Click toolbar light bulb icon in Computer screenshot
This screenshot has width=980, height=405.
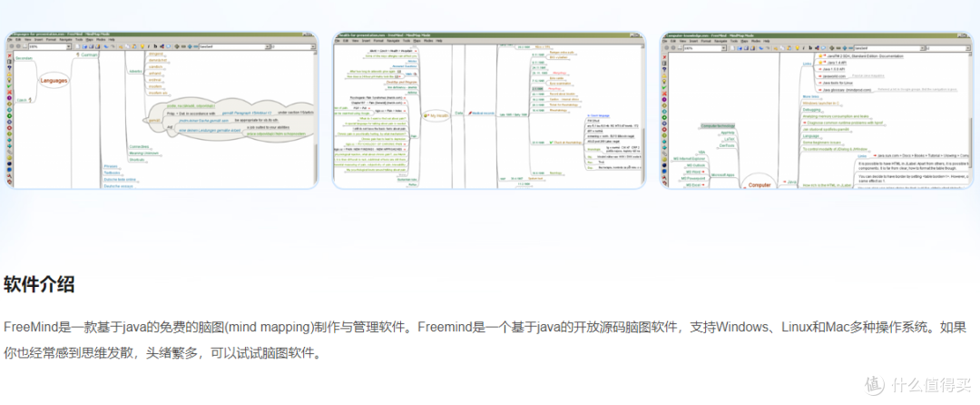pyautogui.click(x=798, y=48)
